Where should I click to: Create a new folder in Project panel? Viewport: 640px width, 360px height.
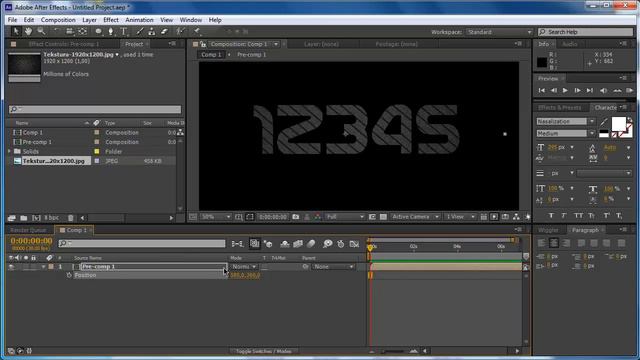pos(24,218)
